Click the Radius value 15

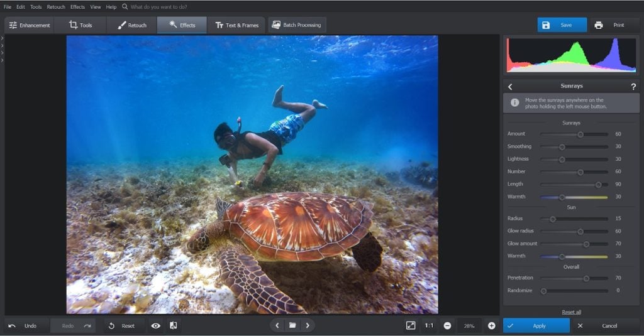[618, 219]
